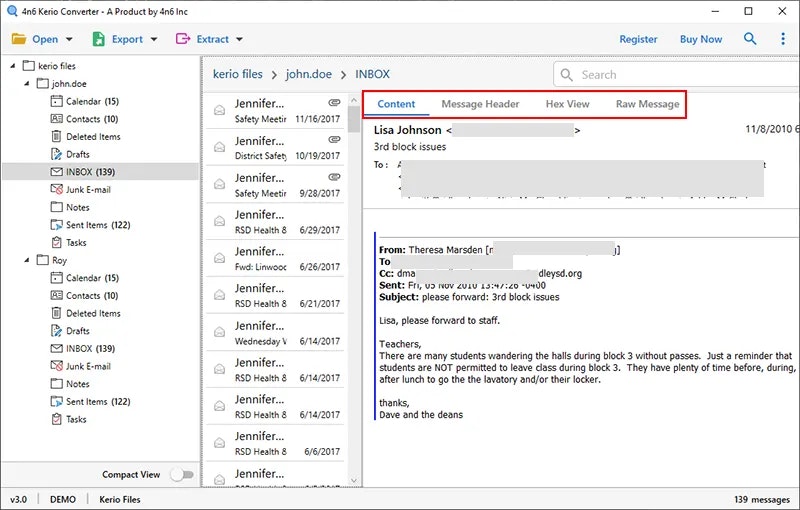Open Jennifer Wednesday email dated 6/14/2017
The width and height of the screenshot is (800, 510).
tap(276, 333)
